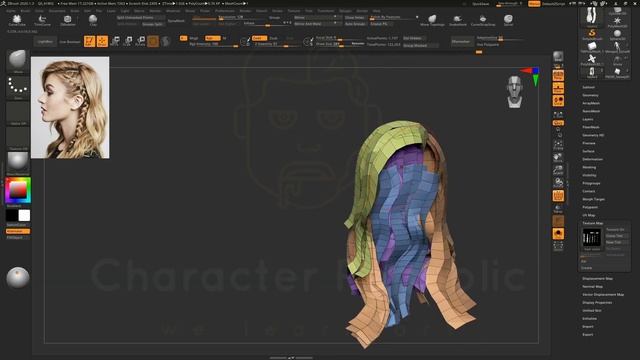Screen dimensions: 640x360
Task: Select the ZModeler brush icon
Action: (x=67, y=20)
